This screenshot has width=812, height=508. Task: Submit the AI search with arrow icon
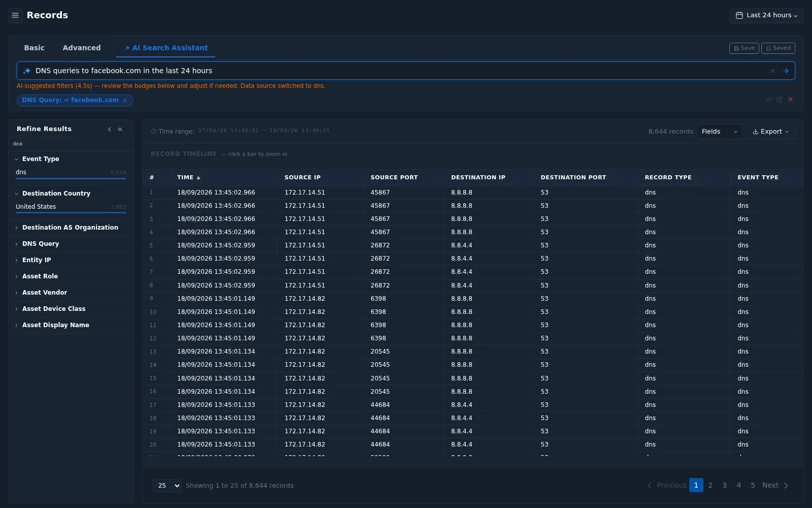pos(786,71)
